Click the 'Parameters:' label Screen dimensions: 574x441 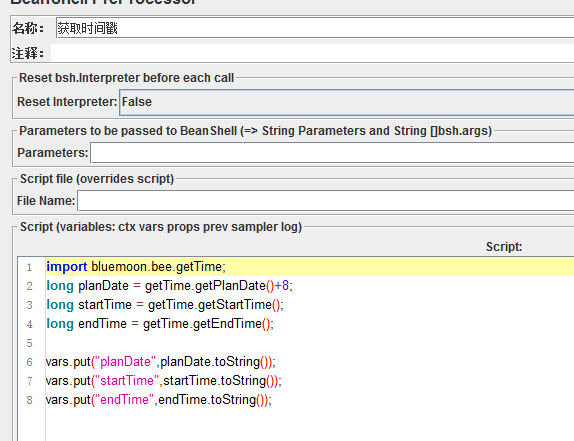53,153
